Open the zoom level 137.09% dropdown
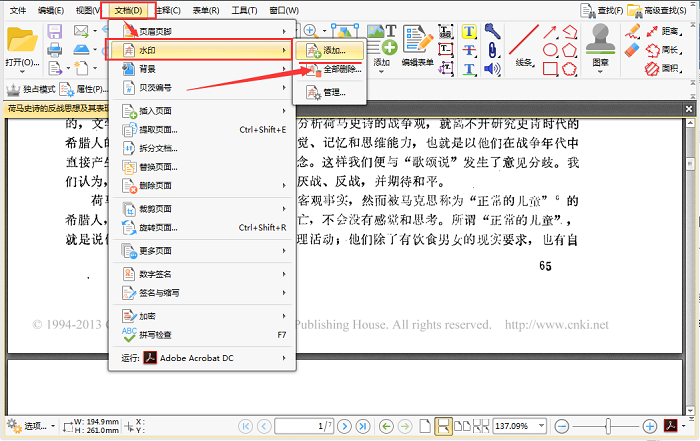Screen dimensions: 700x441 click(542, 426)
